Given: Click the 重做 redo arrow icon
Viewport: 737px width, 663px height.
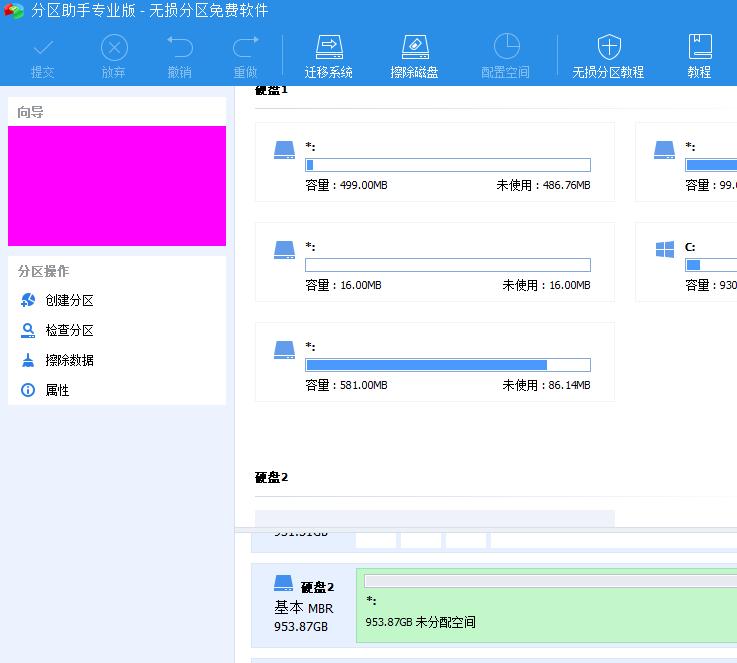Looking at the screenshot, I should [x=245, y=47].
